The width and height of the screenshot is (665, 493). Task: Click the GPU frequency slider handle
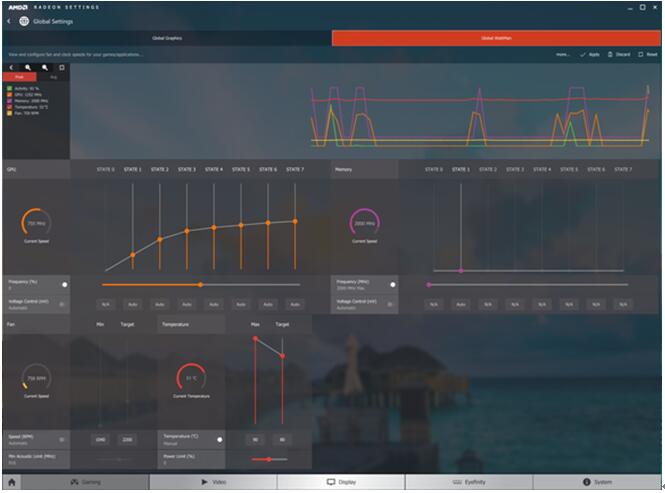coord(200,285)
